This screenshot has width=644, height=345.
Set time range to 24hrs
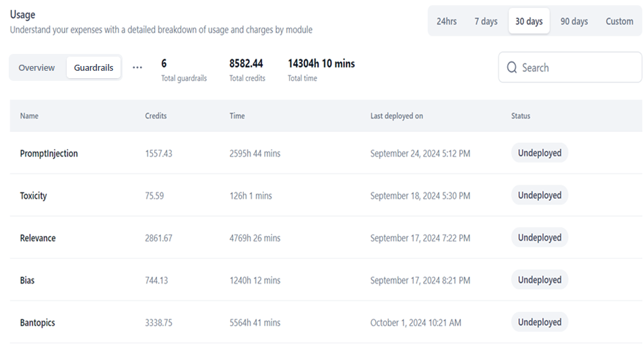coord(447,21)
